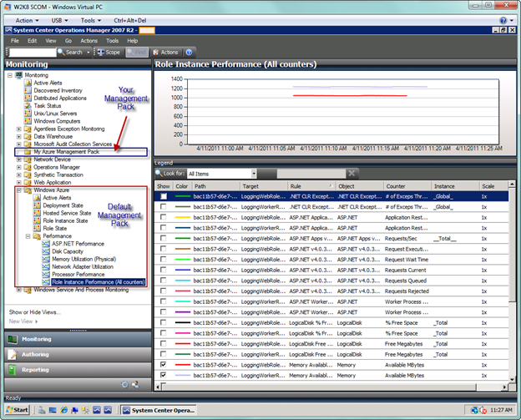Screen dimensions: 521x420
Task: Open the File menu
Action: point(15,41)
